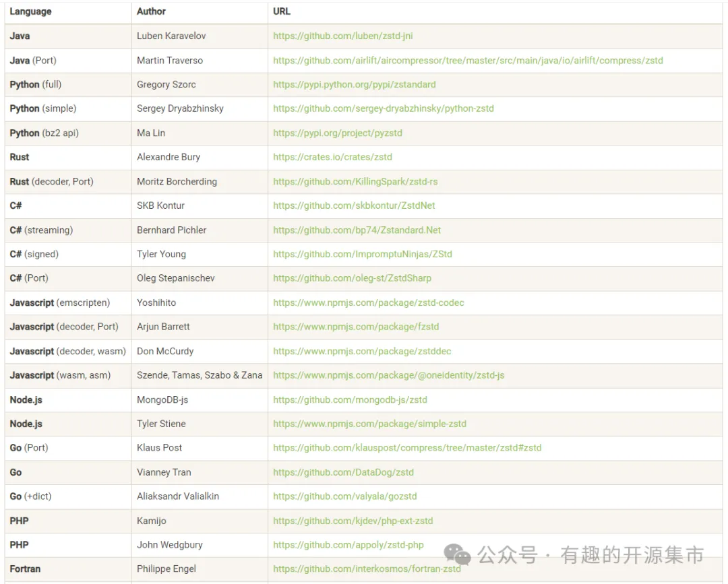Select the cell Szende, Tamas, Szabo & Zana
This screenshot has height=584, width=728.
pyautogui.click(x=200, y=375)
